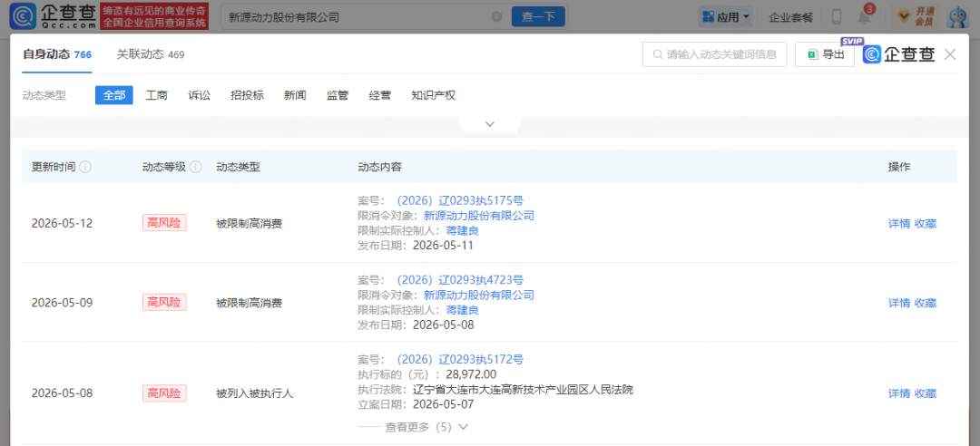Viewport: 980px width, 446px height.
Task: Open case (2026)辽0293执5175号
Action: 459,200
